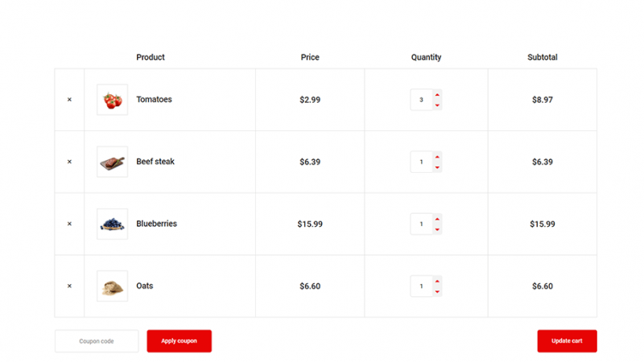644x362 pixels.
Task: Decrease Oats quantity with down arrow
Action: click(x=437, y=291)
